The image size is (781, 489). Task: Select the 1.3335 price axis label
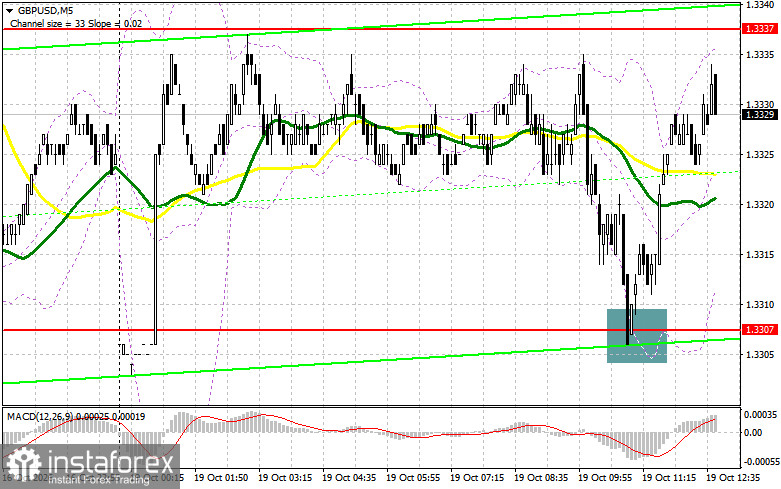(760, 54)
